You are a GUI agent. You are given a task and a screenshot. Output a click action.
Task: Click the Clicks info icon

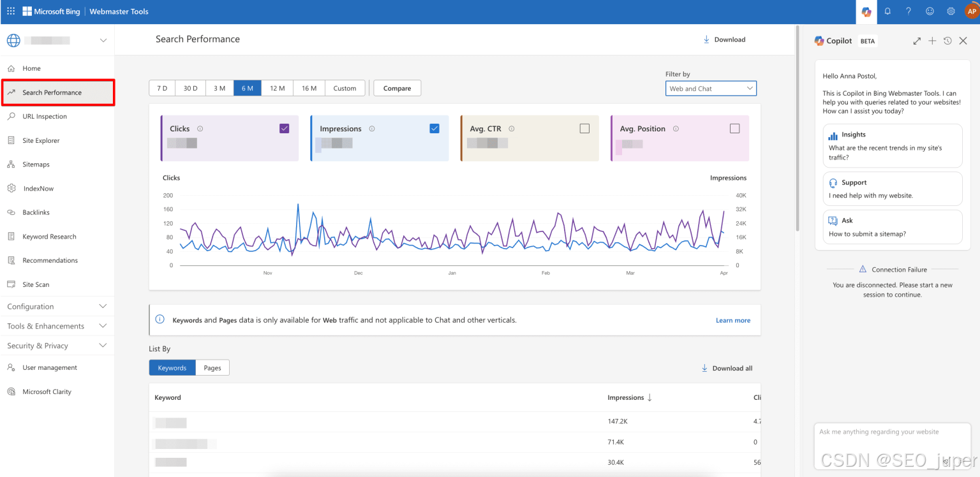pos(200,129)
